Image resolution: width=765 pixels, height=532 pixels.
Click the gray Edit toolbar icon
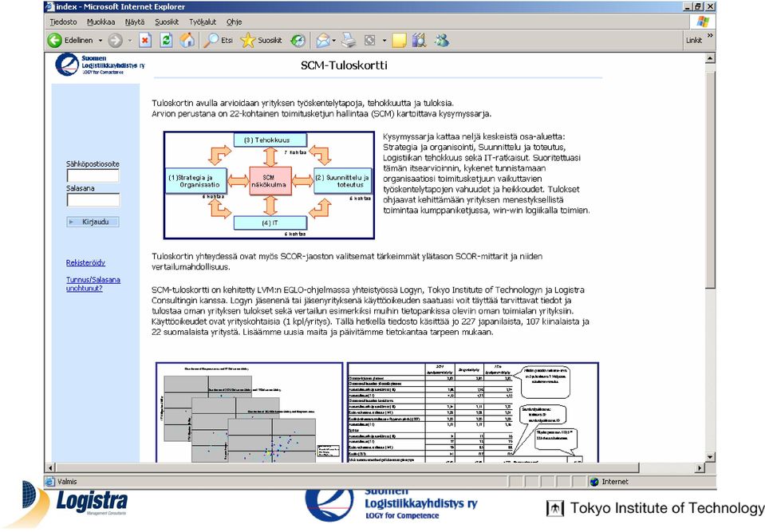tap(370, 41)
